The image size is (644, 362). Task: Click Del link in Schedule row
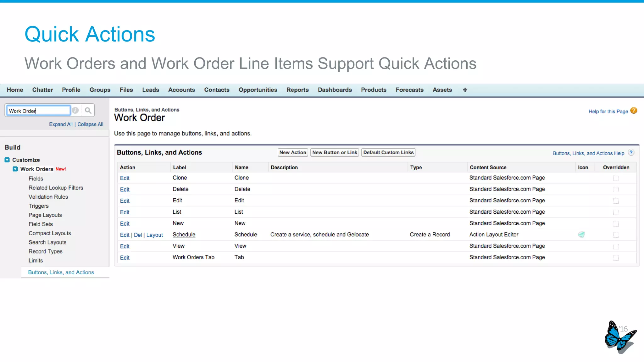(138, 235)
